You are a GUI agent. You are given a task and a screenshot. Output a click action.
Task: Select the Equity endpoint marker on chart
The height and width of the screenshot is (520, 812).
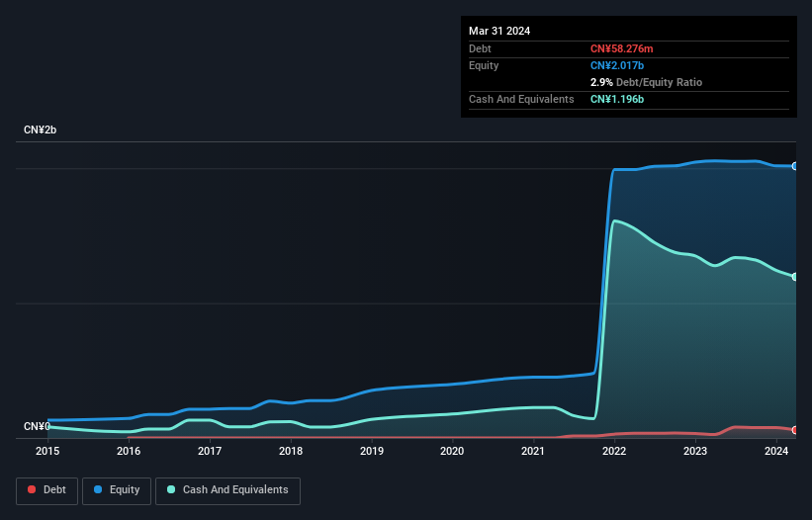(795, 166)
